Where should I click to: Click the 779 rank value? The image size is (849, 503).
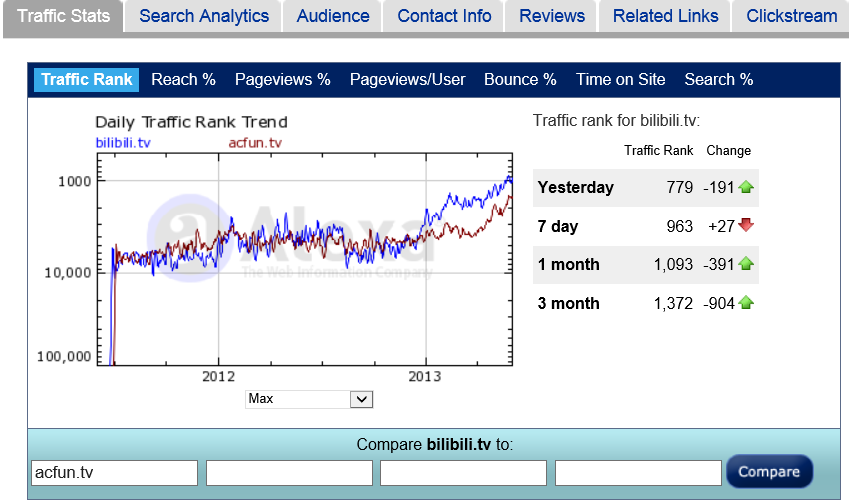tap(680, 187)
